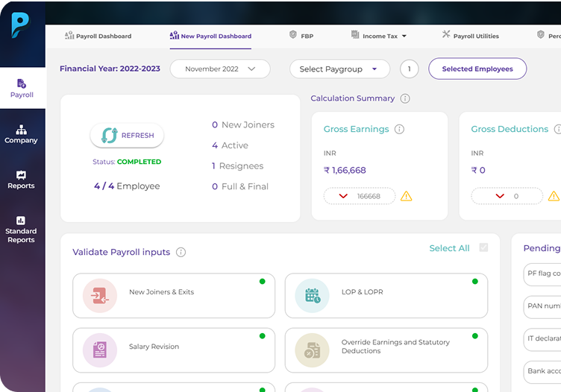The width and height of the screenshot is (561, 392).
Task: Click the Refresh button
Action: (x=127, y=136)
